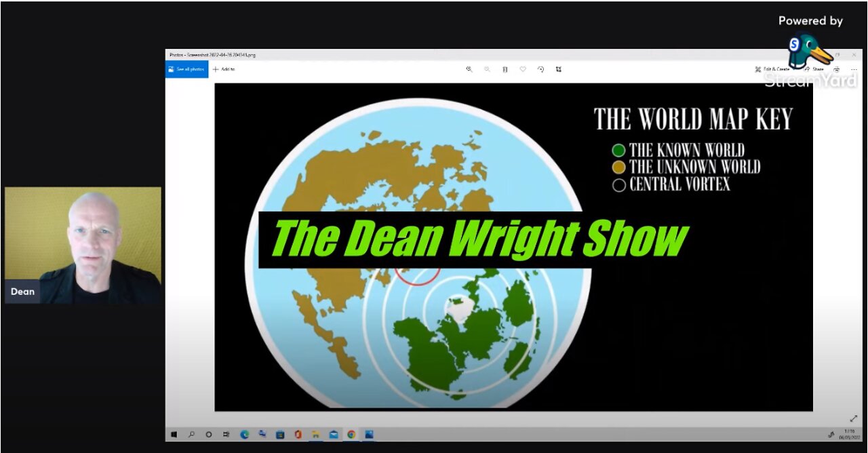Viewport: 868px width, 453px height.
Task: Select the Photos app on the taskbar
Action: click(x=369, y=435)
